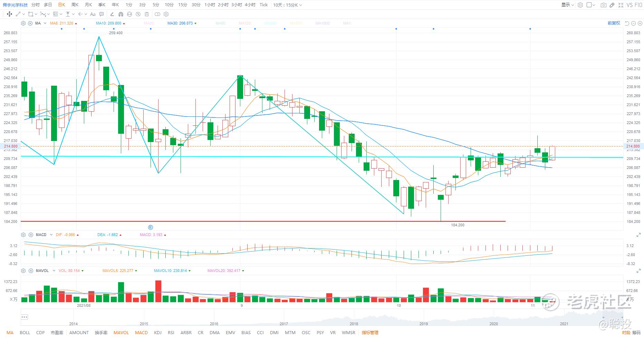Click the 前复权 adjustment link

point(614,23)
